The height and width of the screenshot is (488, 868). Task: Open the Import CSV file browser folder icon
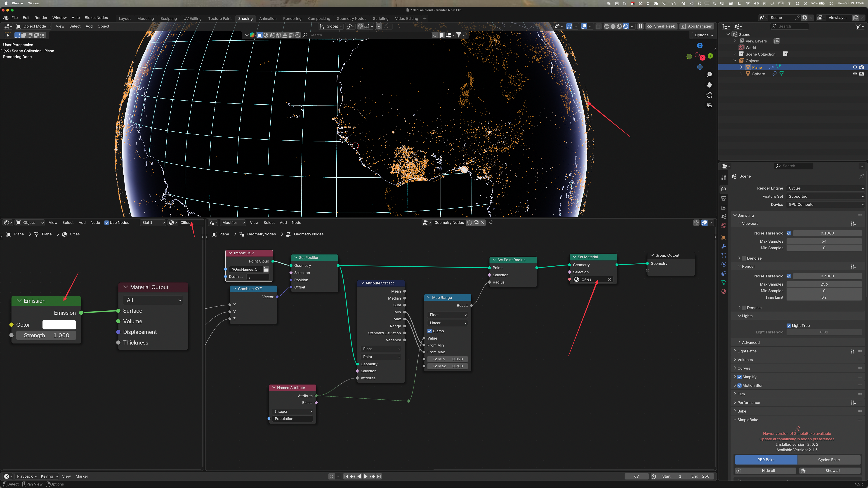[266, 270]
